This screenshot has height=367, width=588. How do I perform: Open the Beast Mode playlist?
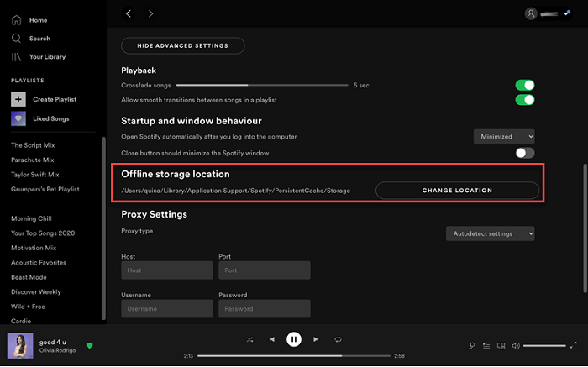(x=29, y=277)
